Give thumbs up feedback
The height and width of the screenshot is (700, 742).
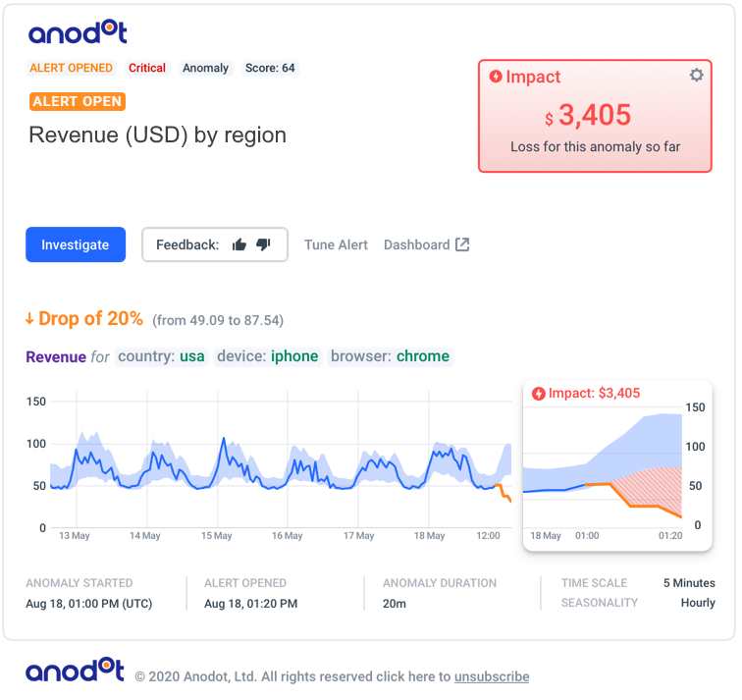239,244
